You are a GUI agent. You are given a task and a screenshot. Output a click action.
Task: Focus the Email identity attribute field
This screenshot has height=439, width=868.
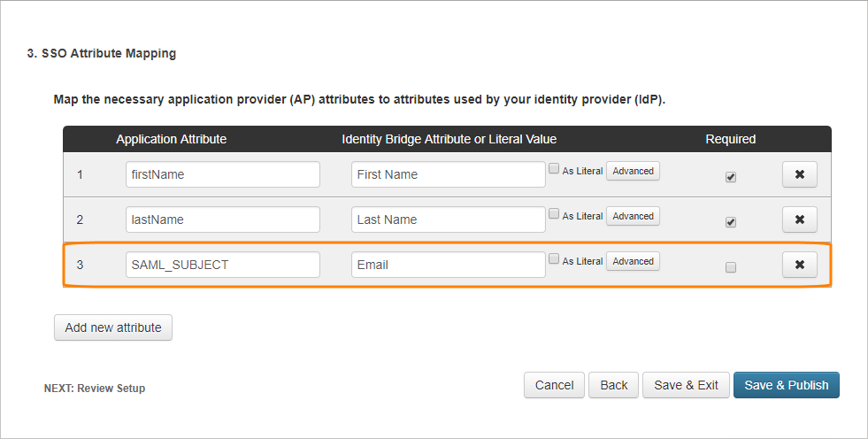point(448,265)
